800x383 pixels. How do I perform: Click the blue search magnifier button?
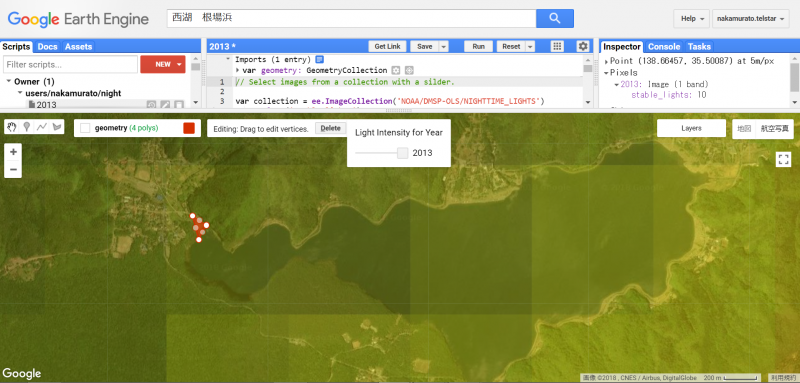pos(555,19)
